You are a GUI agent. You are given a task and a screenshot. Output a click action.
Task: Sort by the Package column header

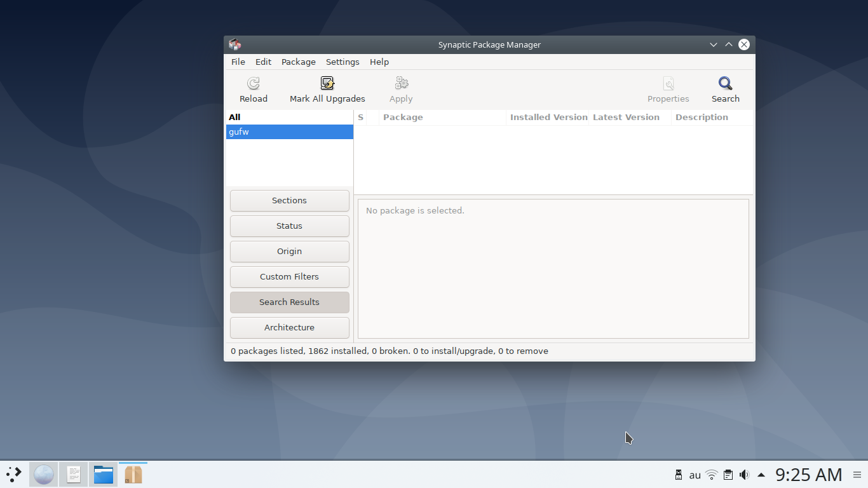click(x=442, y=117)
